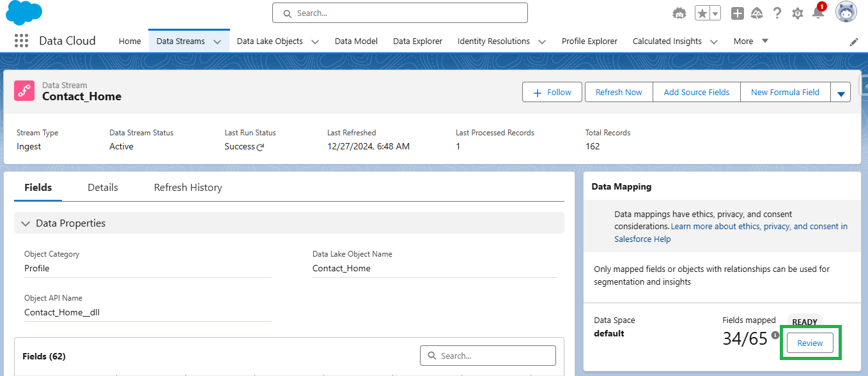Open the Calculated Insights nav tab
Screen dimensions: 868x376
(667, 41)
